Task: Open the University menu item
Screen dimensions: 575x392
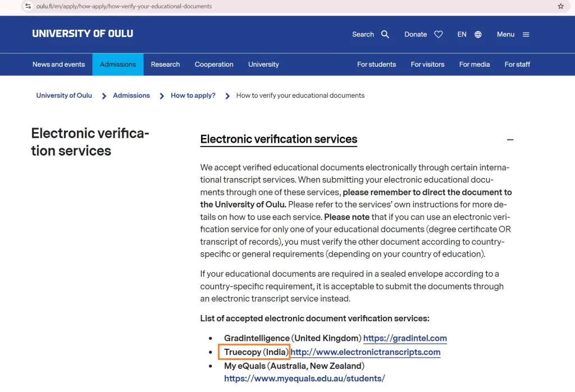Action: 263,65
